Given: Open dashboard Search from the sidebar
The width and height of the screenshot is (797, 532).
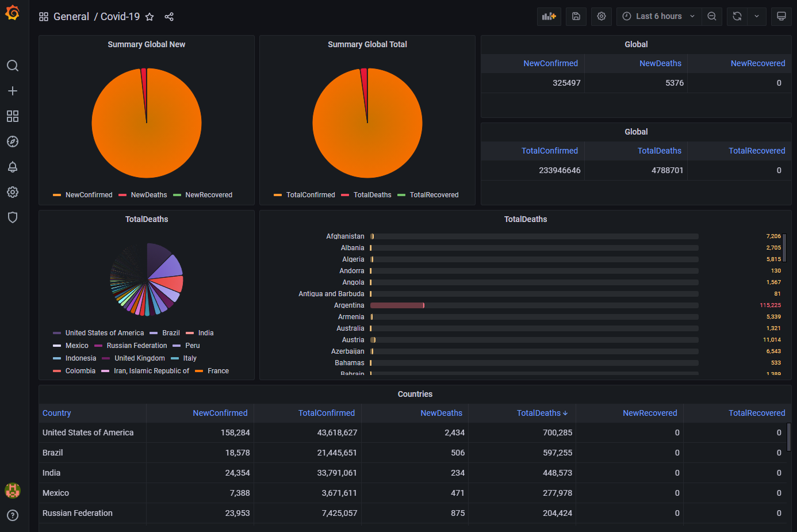Looking at the screenshot, I should click(13, 66).
